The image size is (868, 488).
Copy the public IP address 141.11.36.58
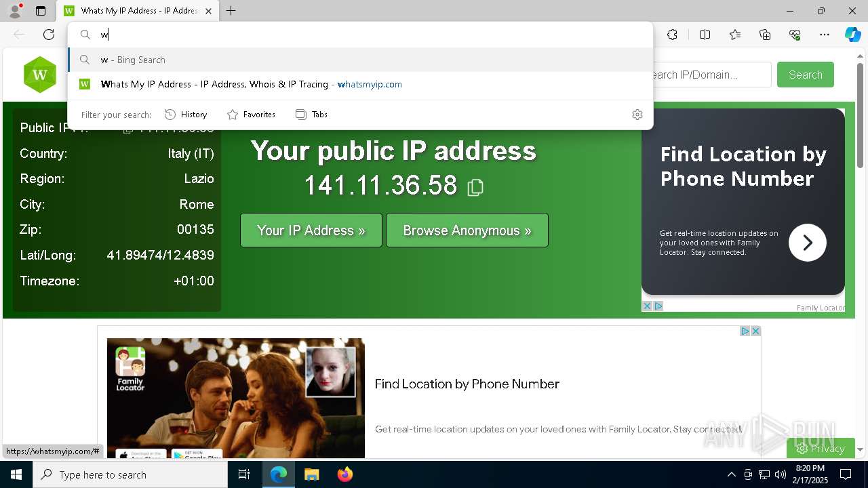475,187
